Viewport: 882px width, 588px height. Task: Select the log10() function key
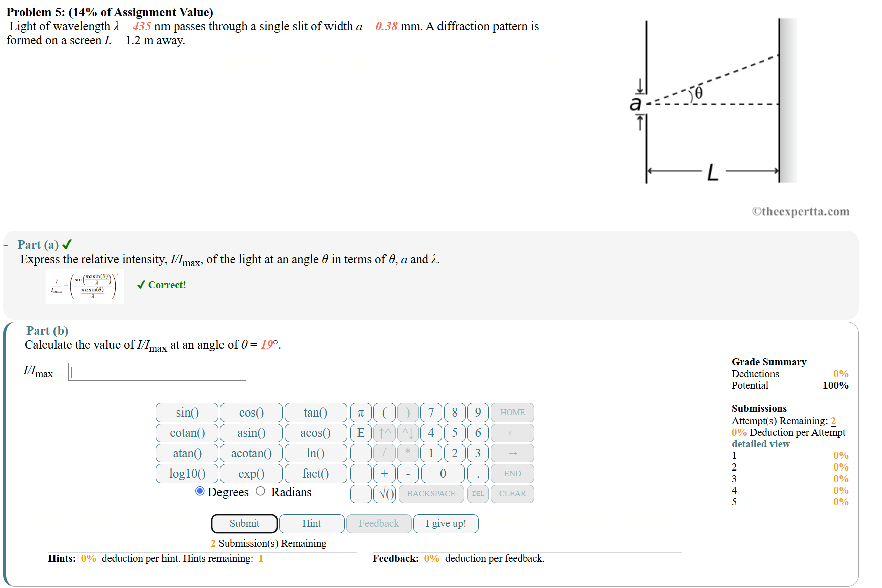click(187, 473)
